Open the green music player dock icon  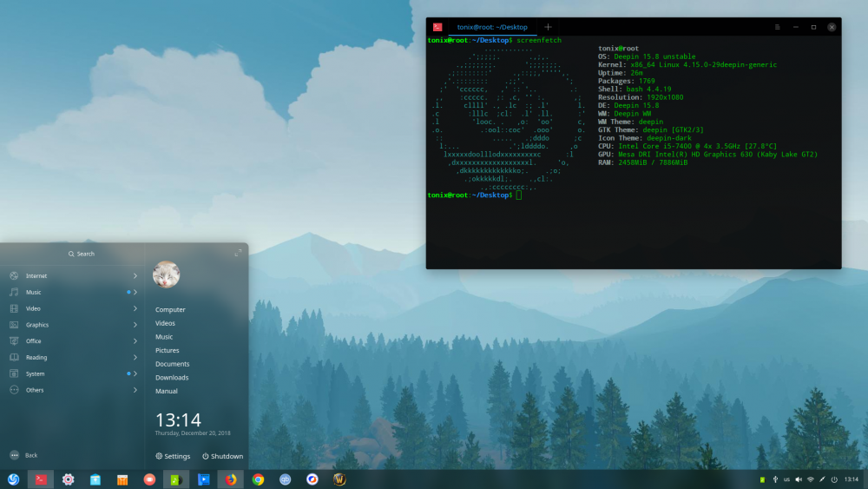tap(176, 479)
